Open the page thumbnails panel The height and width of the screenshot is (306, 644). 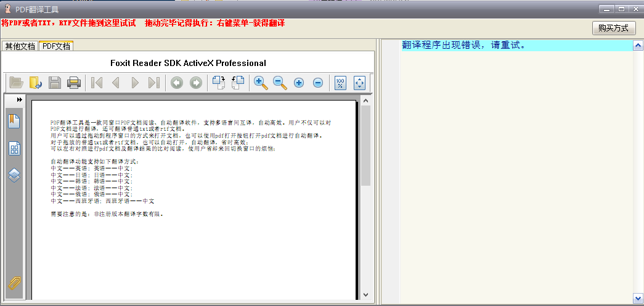pos(15,149)
